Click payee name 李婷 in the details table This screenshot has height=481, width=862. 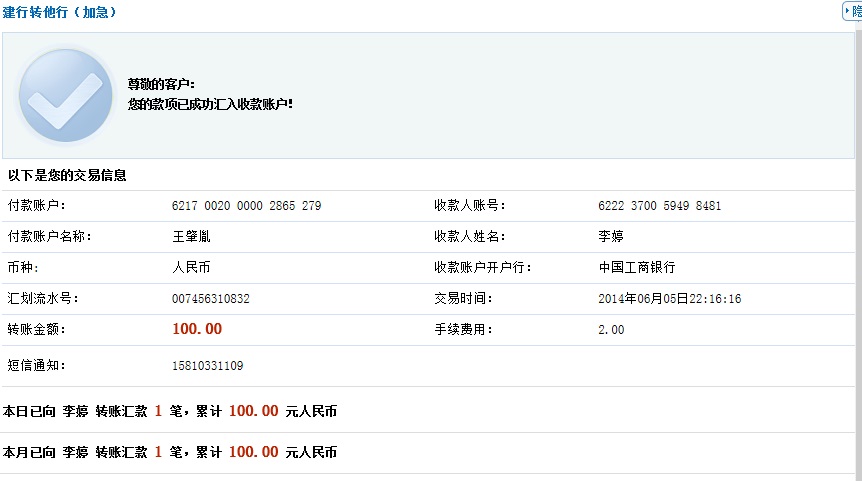(x=611, y=236)
